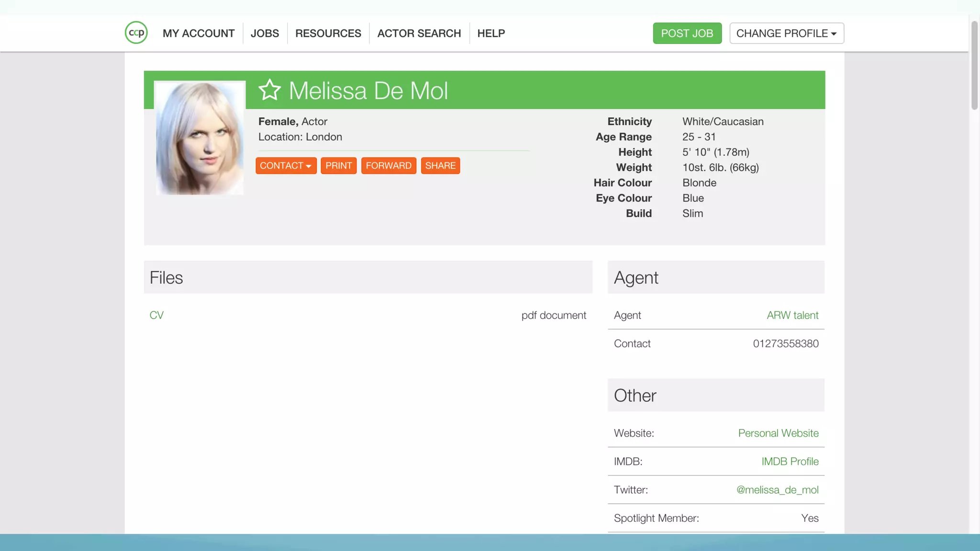Open the Personal Website link

[x=778, y=433]
